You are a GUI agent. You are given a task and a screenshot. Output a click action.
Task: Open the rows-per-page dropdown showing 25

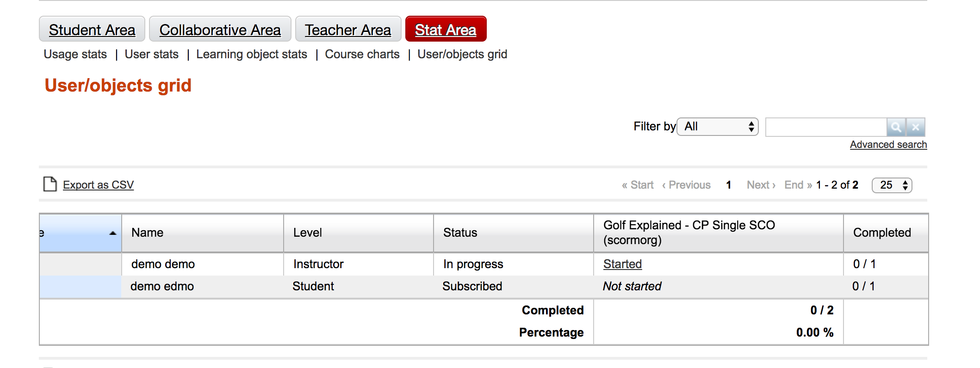[892, 185]
